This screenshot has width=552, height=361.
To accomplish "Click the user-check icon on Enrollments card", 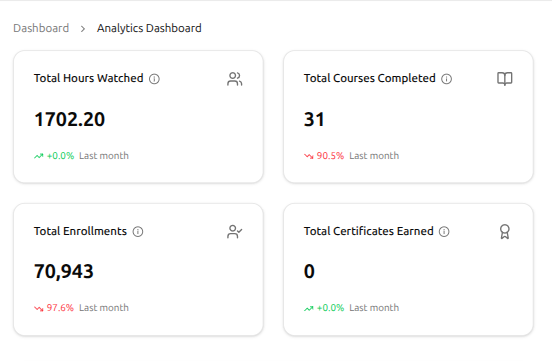I will (x=234, y=231).
